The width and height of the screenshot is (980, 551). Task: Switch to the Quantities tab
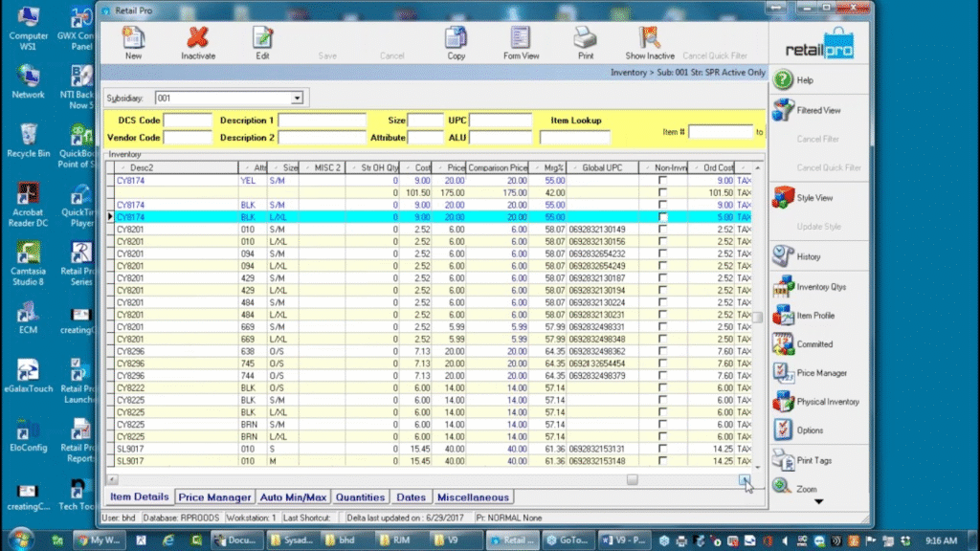coord(360,497)
